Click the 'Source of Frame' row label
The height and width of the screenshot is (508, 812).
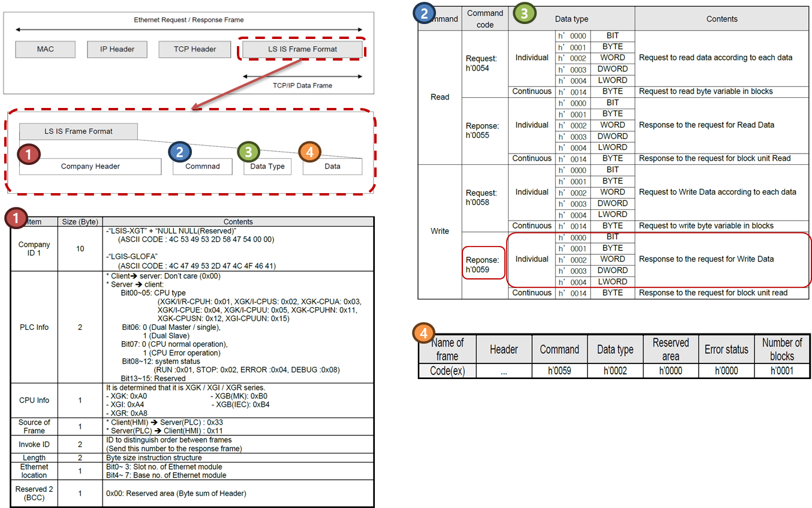coord(34,426)
